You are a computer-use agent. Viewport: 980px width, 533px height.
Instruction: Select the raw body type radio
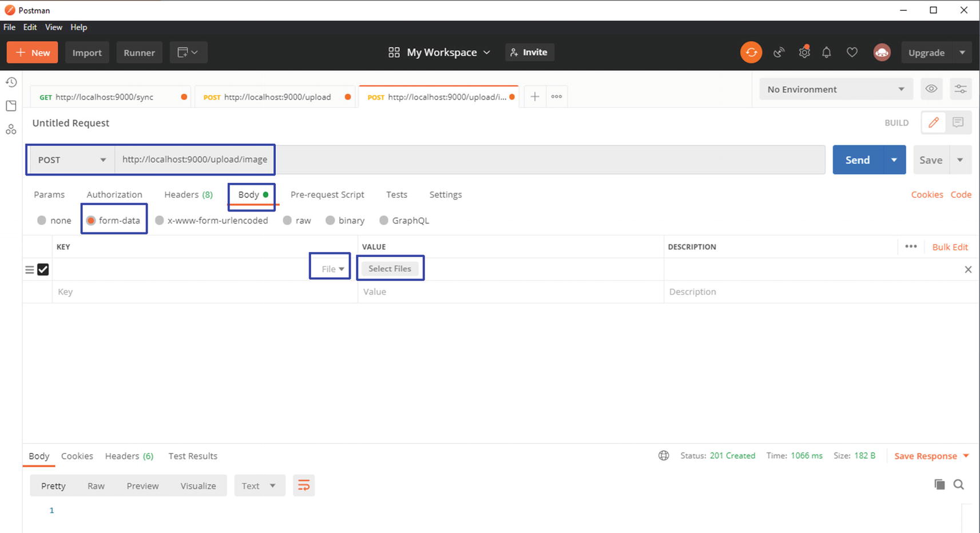click(288, 220)
